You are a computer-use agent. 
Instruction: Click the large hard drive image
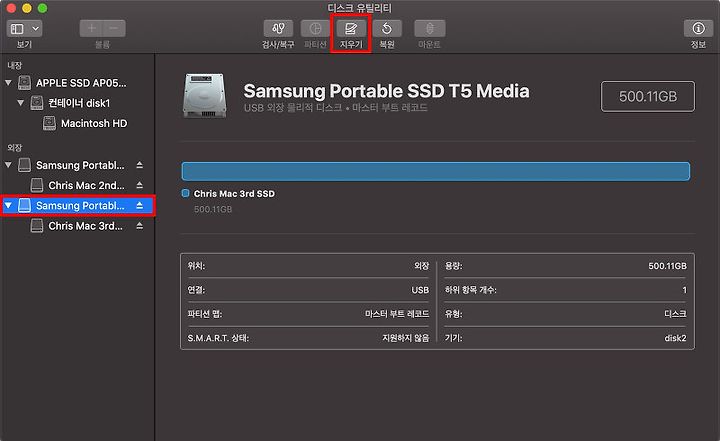click(204, 96)
